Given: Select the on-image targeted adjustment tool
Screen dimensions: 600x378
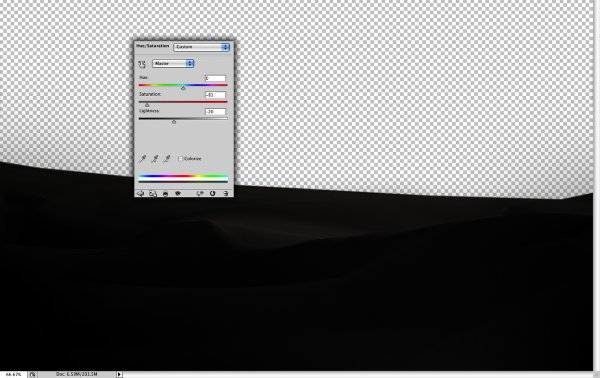Looking at the screenshot, I should tap(142, 64).
